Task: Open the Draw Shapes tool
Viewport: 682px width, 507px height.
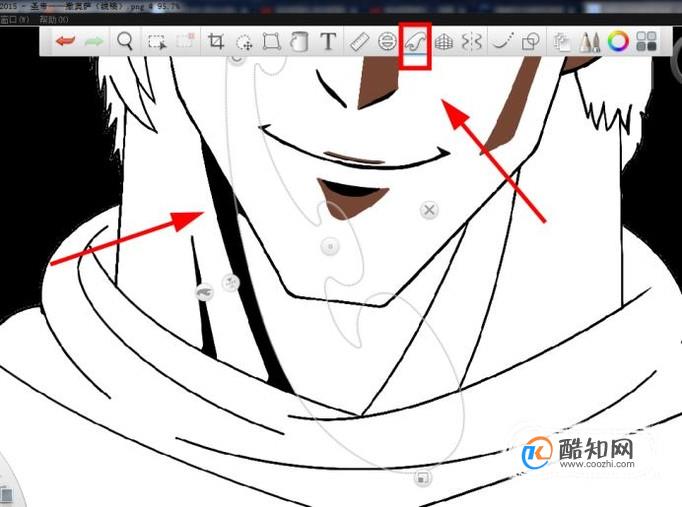Action: click(531, 42)
